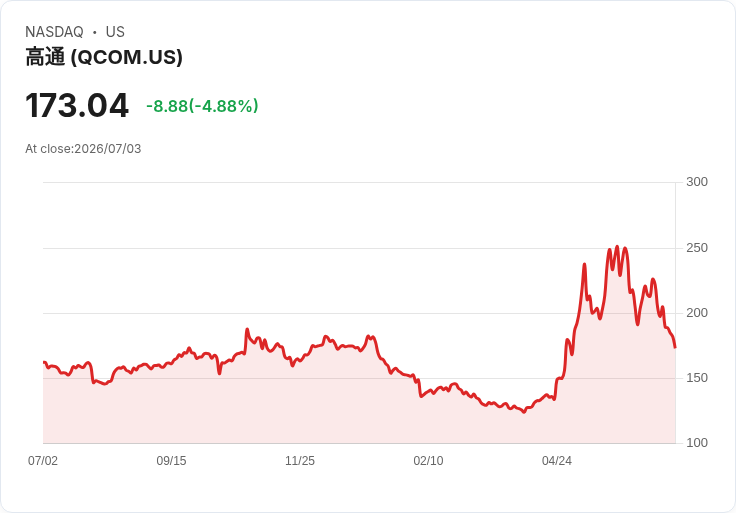Click the 150 price axis label
This screenshot has width=736, height=513.
(697, 378)
